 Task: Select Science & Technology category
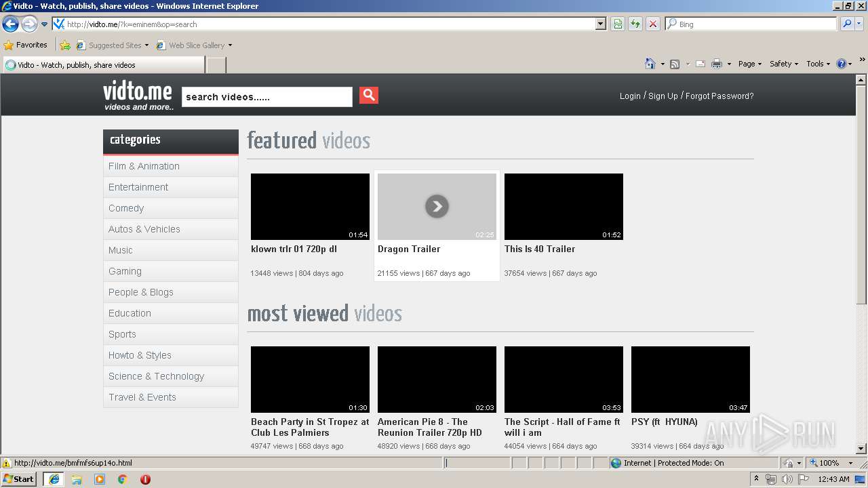[x=171, y=376]
